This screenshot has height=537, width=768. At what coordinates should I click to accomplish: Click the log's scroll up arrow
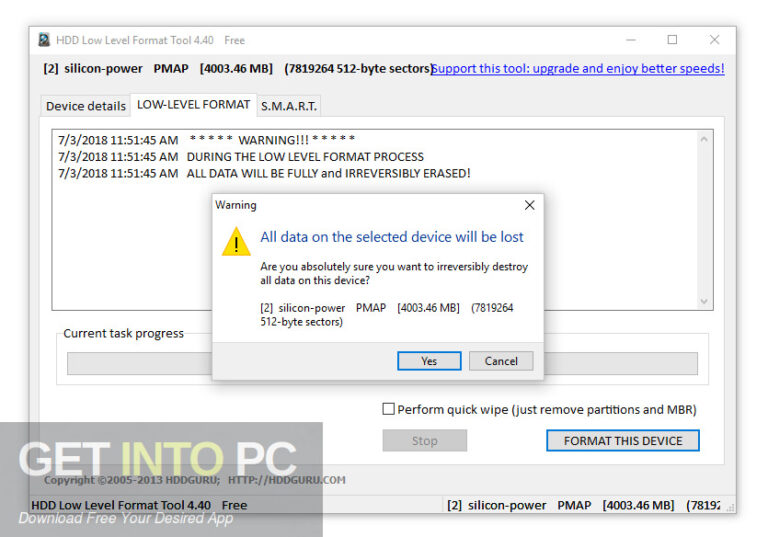pyautogui.click(x=704, y=140)
